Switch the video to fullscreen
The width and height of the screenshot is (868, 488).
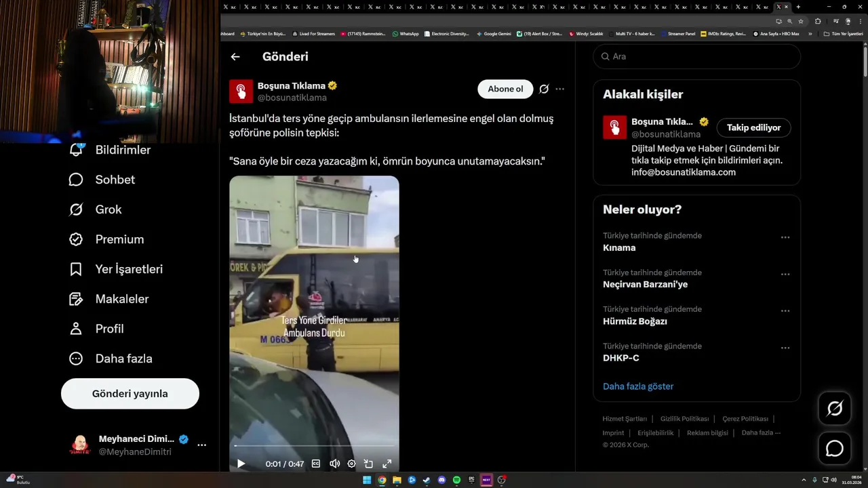click(387, 464)
